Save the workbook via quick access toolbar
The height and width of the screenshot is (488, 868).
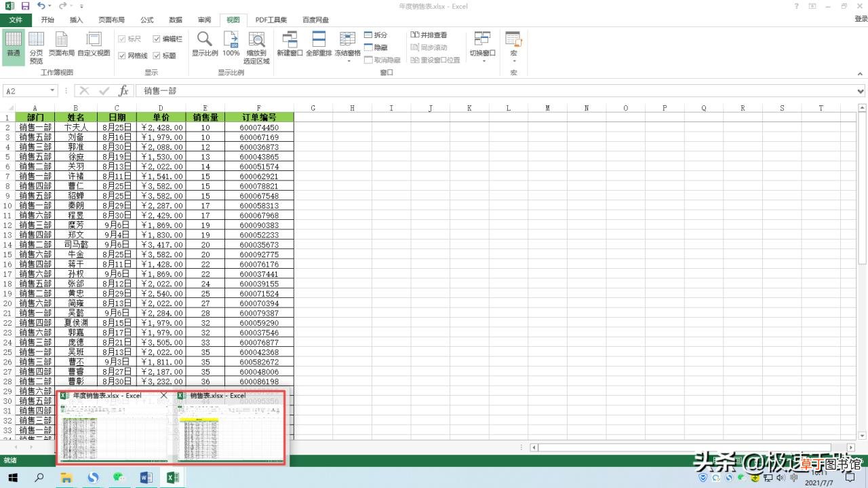(x=25, y=6)
